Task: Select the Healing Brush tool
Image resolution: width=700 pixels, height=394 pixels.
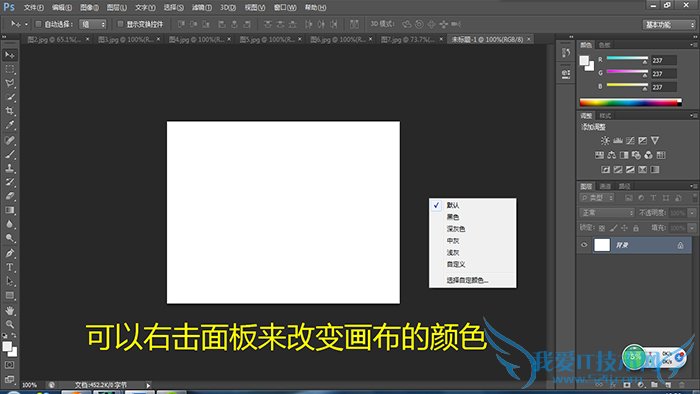Action: 10,140
